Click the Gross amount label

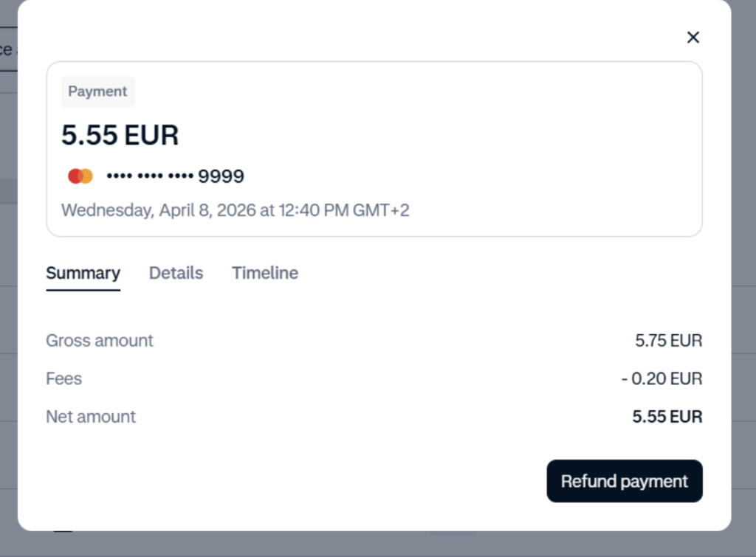(100, 341)
